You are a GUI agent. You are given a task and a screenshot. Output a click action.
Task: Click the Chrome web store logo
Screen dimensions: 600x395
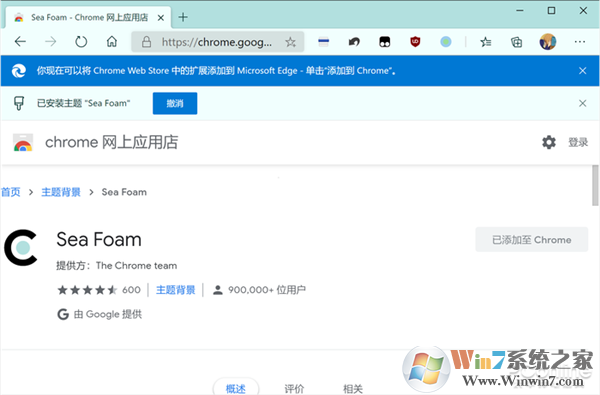coord(23,142)
